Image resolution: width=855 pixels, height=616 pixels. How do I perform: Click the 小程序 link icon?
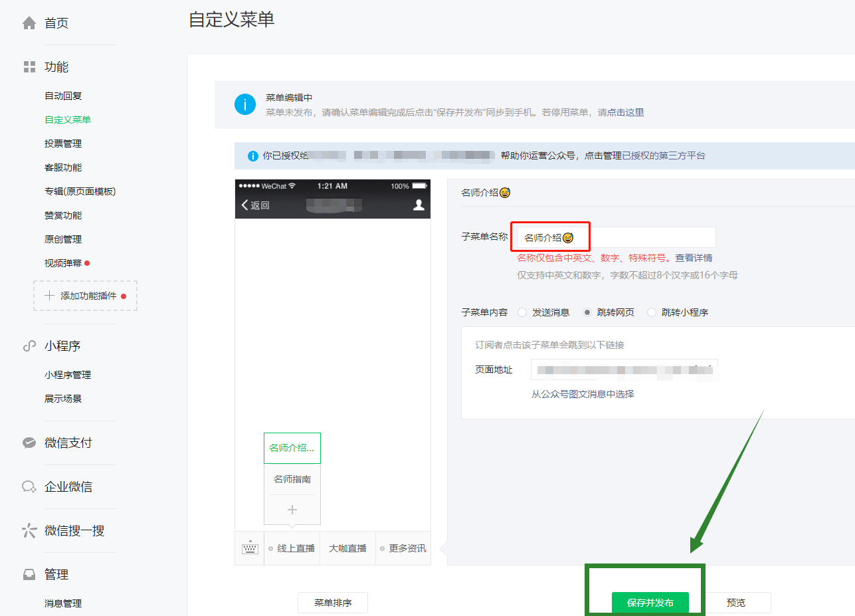click(x=29, y=346)
